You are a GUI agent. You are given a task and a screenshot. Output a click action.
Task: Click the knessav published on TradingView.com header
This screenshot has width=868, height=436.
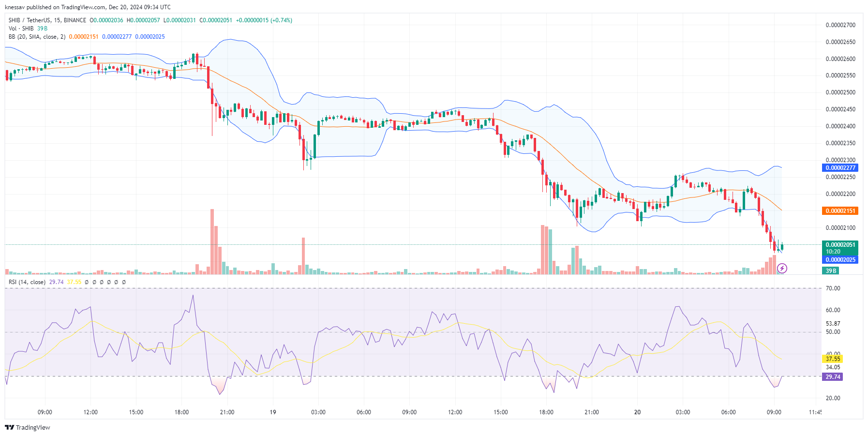click(x=88, y=7)
